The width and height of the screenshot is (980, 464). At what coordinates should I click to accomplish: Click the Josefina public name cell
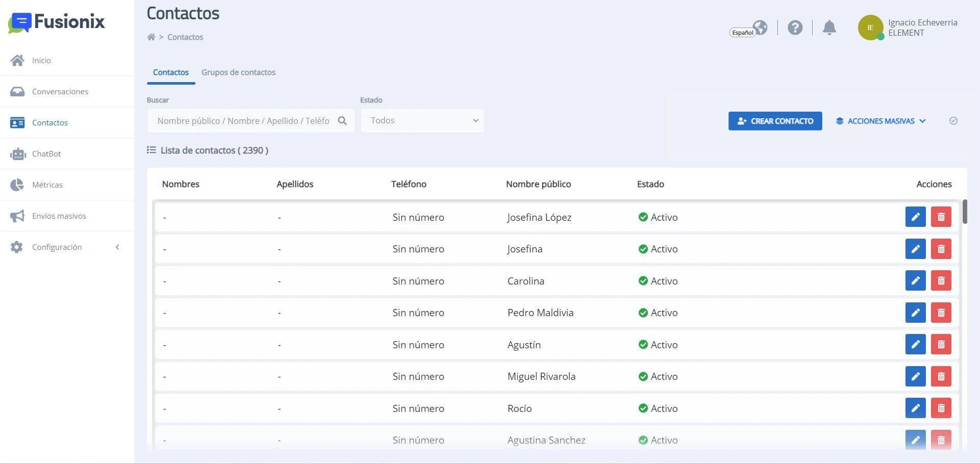click(525, 249)
